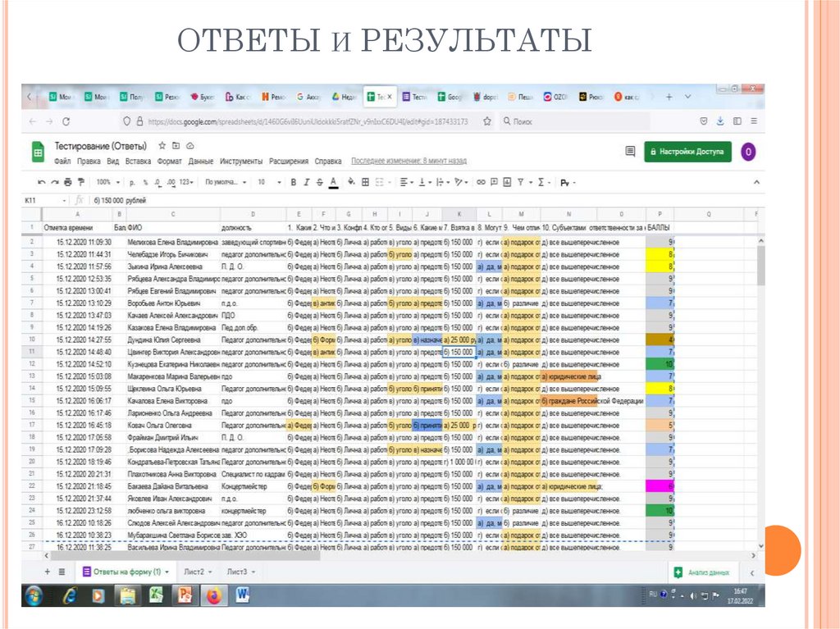
Task: Open horizontal align dropdown
Action: pos(407,182)
